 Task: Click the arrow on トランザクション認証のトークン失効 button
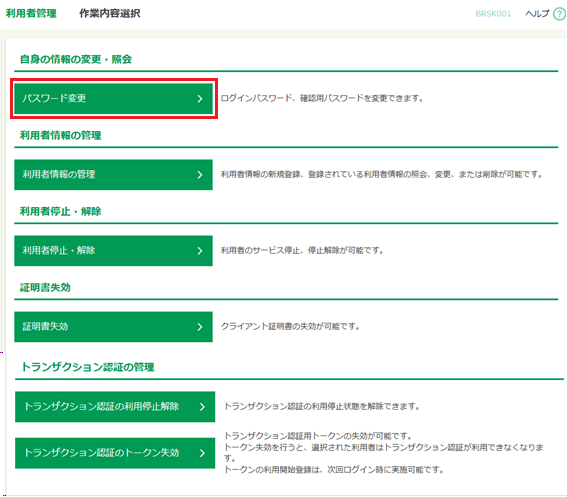202,453
